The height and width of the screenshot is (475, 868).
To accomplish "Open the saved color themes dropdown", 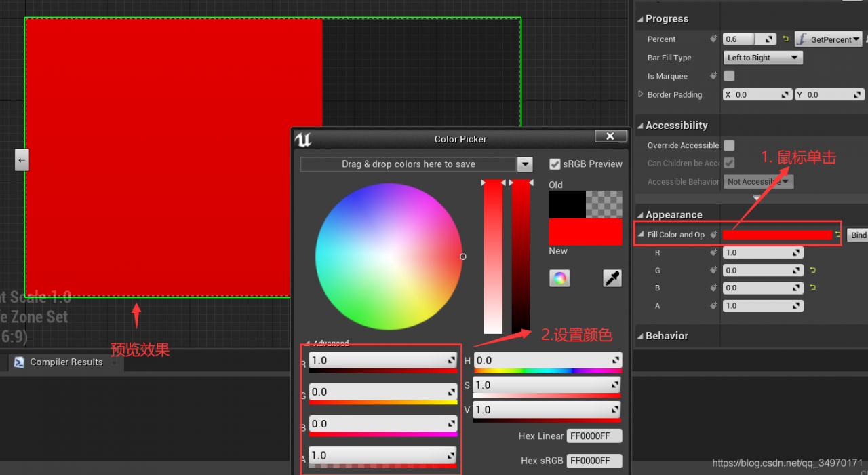I will coord(524,164).
